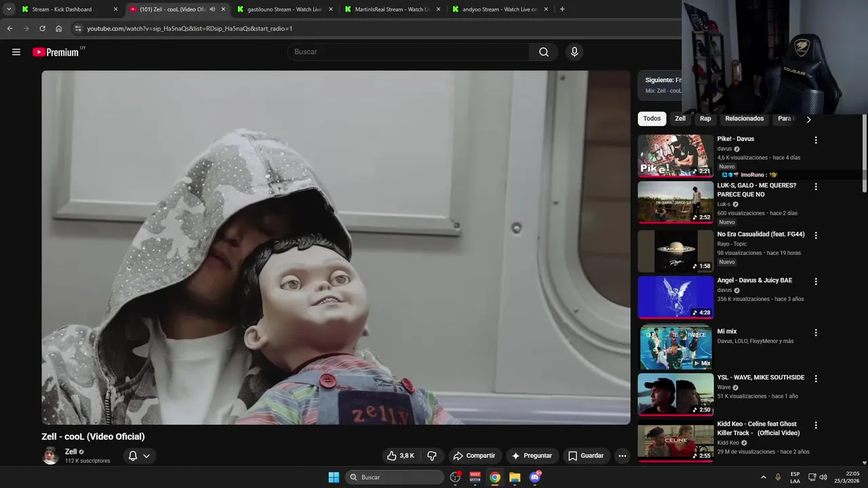Open File Explorer from taskbar
Viewport: 868px width, 488px height.
(x=515, y=477)
